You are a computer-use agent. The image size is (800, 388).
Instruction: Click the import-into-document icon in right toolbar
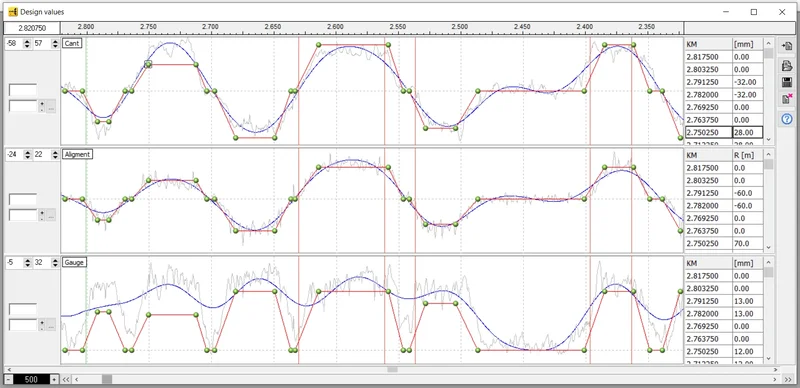point(787,46)
